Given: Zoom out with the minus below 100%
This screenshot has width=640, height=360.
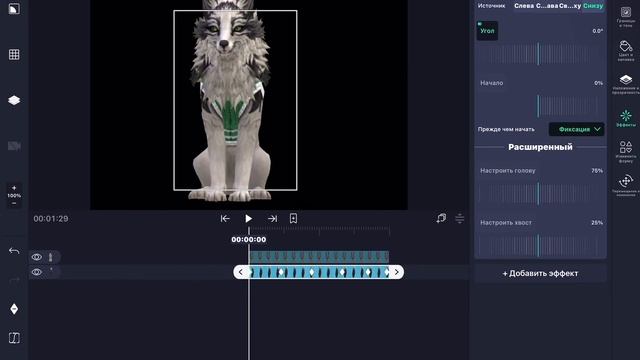Looking at the screenshot, I should pos(14,203).
